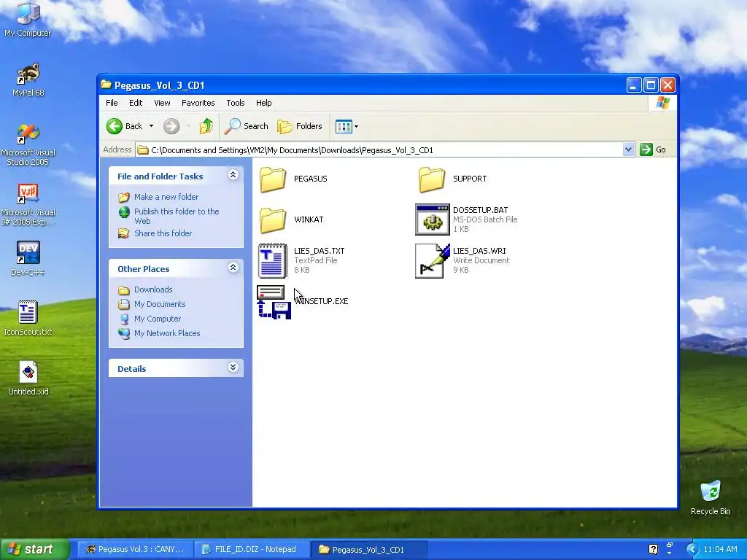This screenshot has width=747, height=560.
Task: Go to My Computer in Other Places
Action: coord(158,319)
